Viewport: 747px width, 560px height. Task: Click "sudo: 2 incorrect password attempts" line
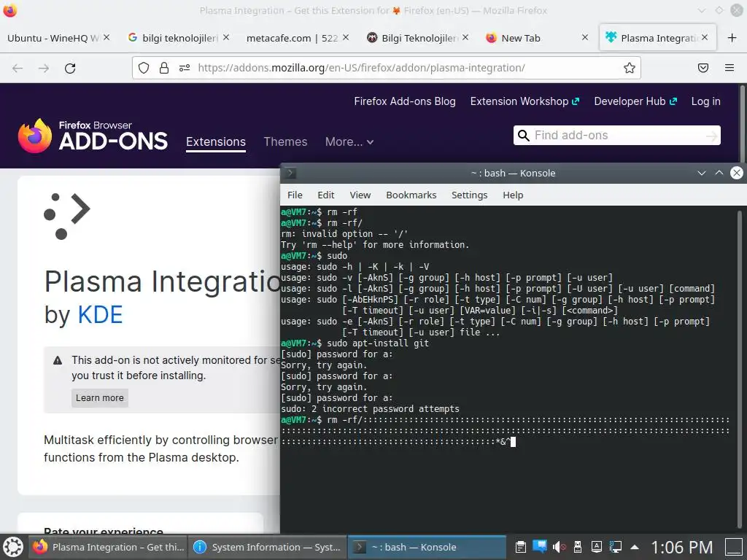point(370,409)
